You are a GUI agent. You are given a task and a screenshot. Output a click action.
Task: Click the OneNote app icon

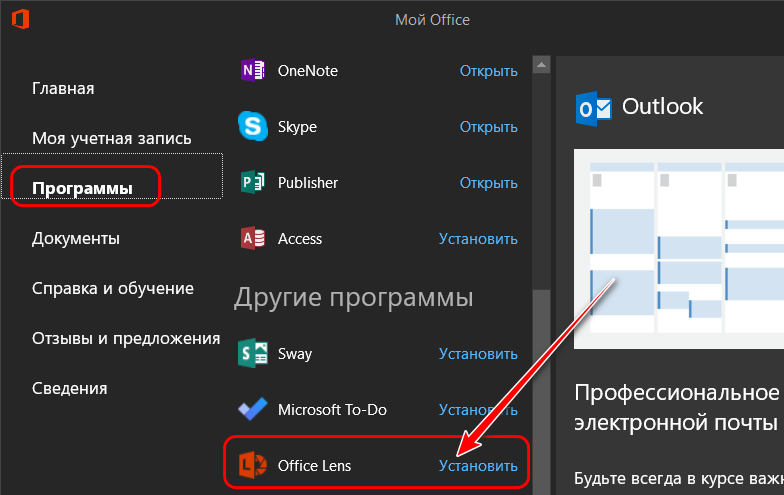[252, 70]
